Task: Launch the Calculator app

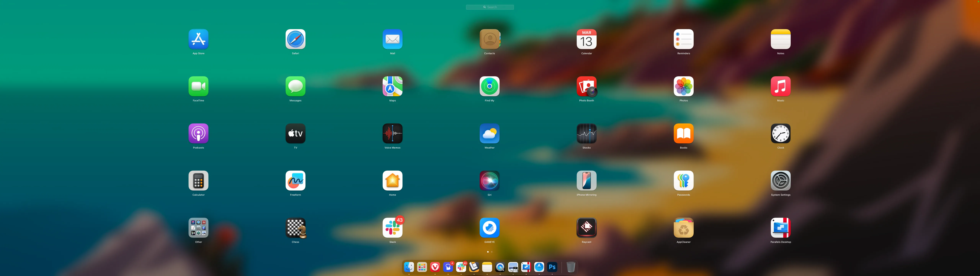Action: (x=198, y=180)
